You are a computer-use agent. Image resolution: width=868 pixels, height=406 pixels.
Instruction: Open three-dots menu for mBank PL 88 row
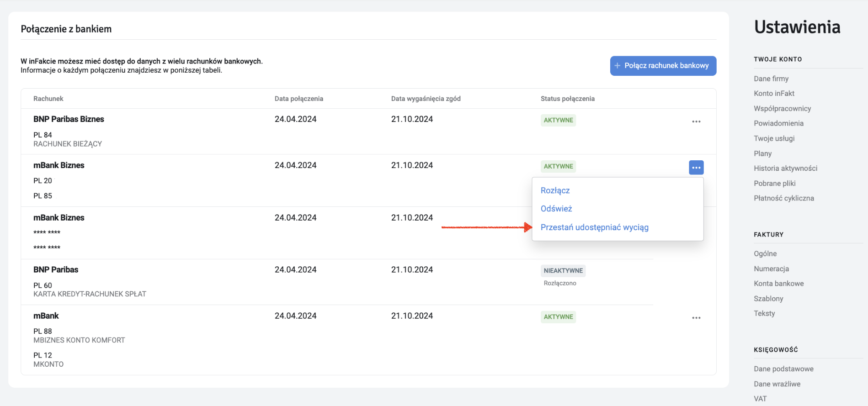tap(696, 318)
